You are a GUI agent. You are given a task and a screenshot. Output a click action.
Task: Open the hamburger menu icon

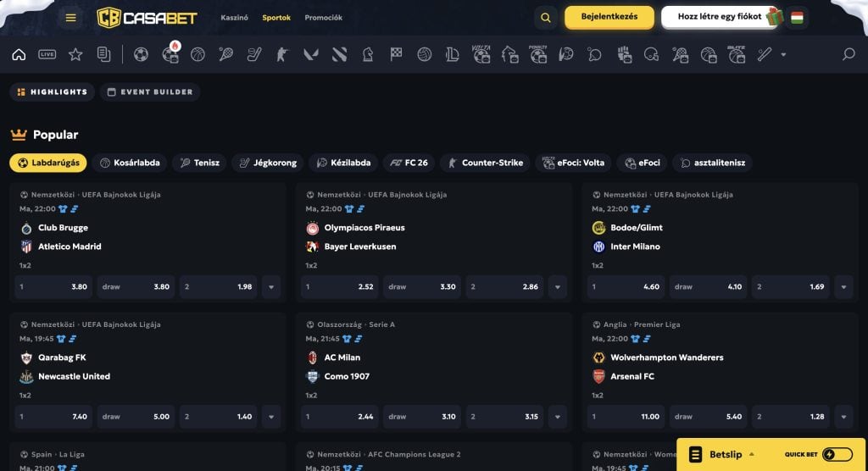click(x=70, y=18)
